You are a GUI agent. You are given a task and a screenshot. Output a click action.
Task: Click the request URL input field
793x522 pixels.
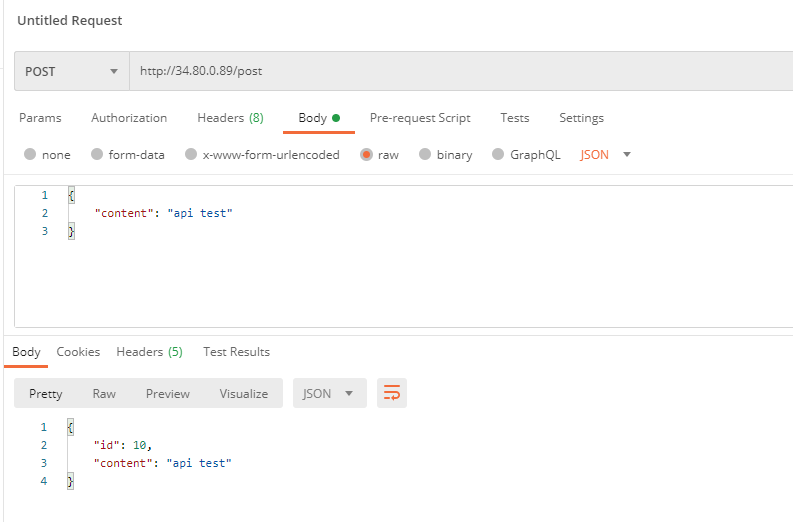pyautogui.click(x=450, y=72)
